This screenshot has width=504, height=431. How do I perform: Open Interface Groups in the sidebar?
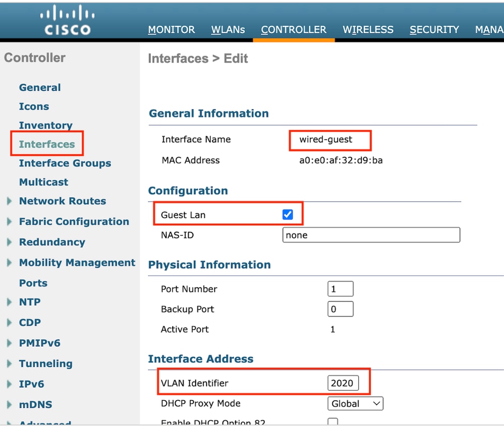tap(65, 163)
